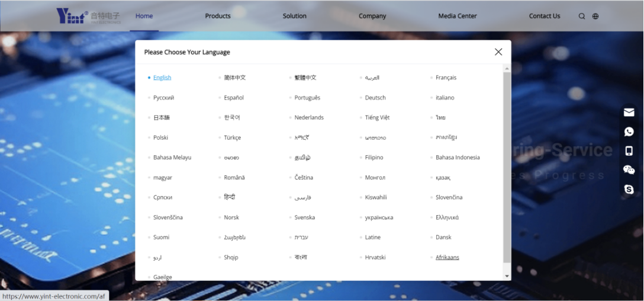Select the Afrikaans language link

[447, 257]
